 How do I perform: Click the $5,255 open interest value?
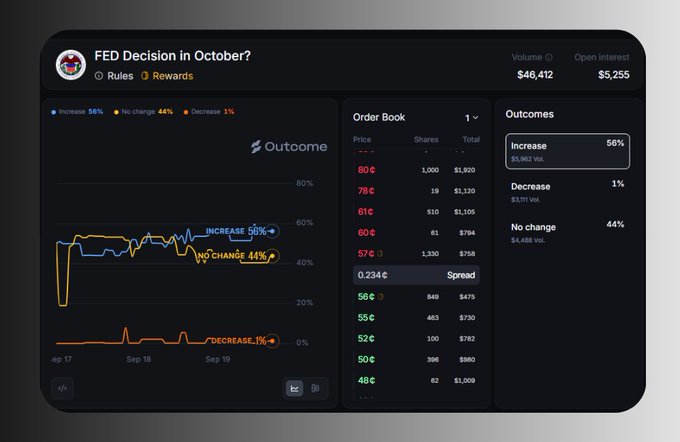click(614, 75)
